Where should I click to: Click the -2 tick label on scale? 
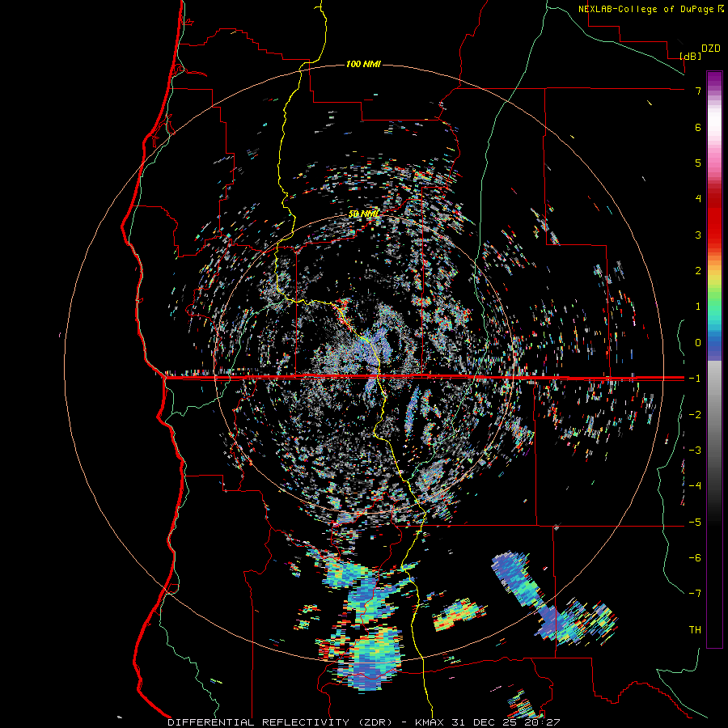[x=695, y=415]
